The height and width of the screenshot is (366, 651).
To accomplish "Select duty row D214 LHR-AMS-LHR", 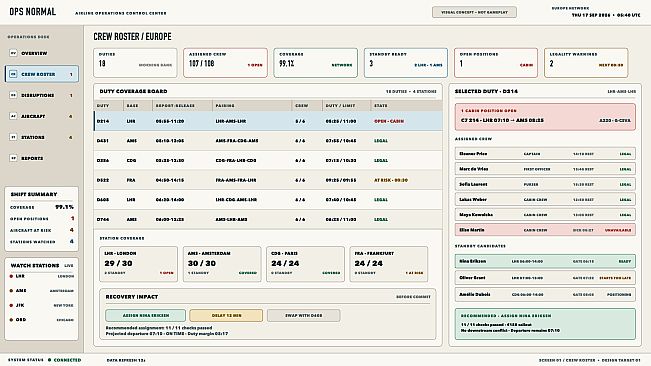I will (268, 121).
